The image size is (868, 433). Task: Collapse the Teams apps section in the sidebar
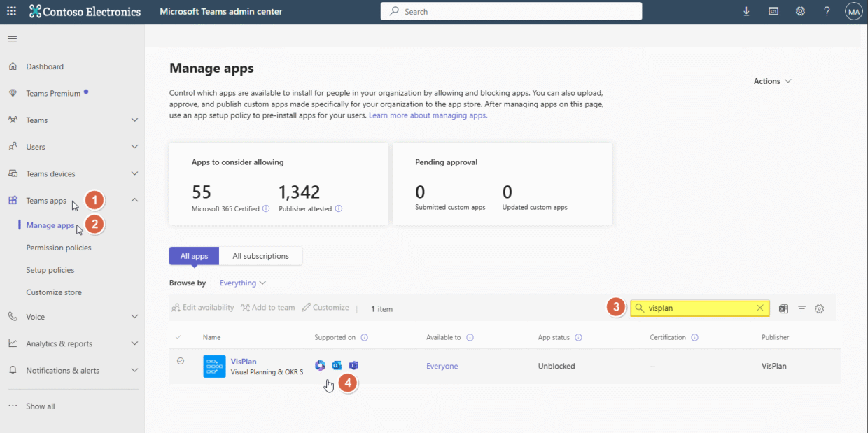(134, 199)
